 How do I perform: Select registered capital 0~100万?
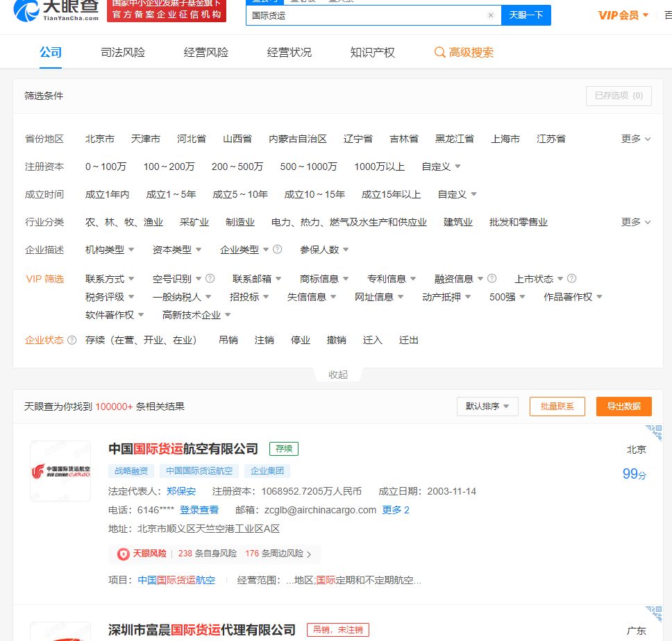(x=106, y=166)
